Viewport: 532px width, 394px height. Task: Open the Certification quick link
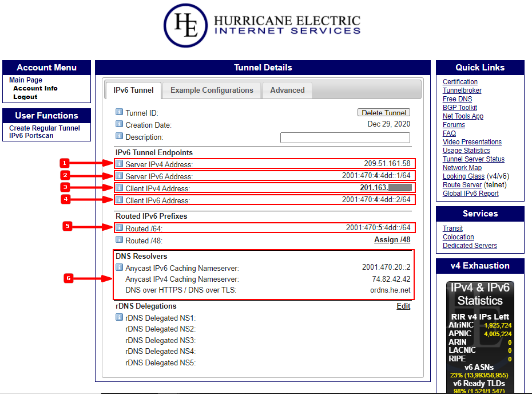[460, 82]
